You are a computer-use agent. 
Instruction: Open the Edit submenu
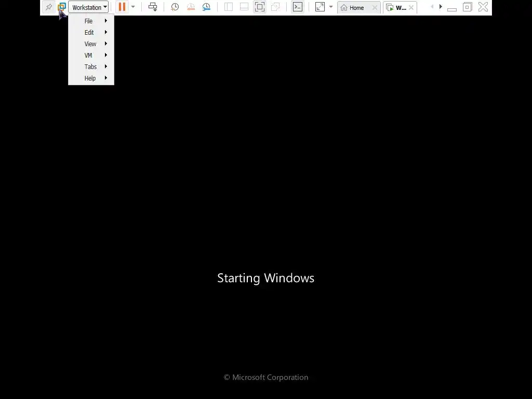[x=91, y=33]
